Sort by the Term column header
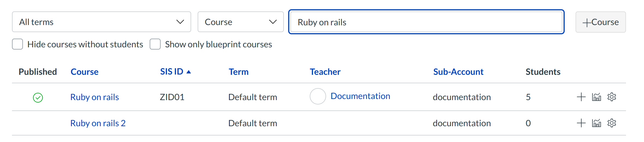 tap(239, 72)
